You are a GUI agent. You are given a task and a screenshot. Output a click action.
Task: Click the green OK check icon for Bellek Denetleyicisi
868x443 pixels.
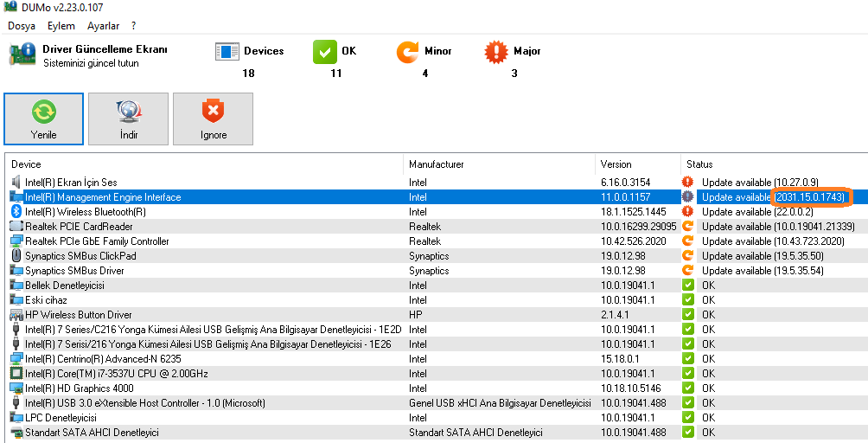click(x=687, y=286)
